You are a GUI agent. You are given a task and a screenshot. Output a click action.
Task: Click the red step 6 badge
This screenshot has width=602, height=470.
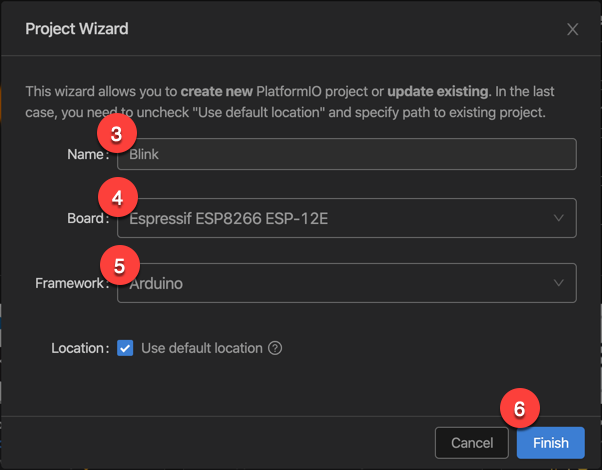[518, 409]
